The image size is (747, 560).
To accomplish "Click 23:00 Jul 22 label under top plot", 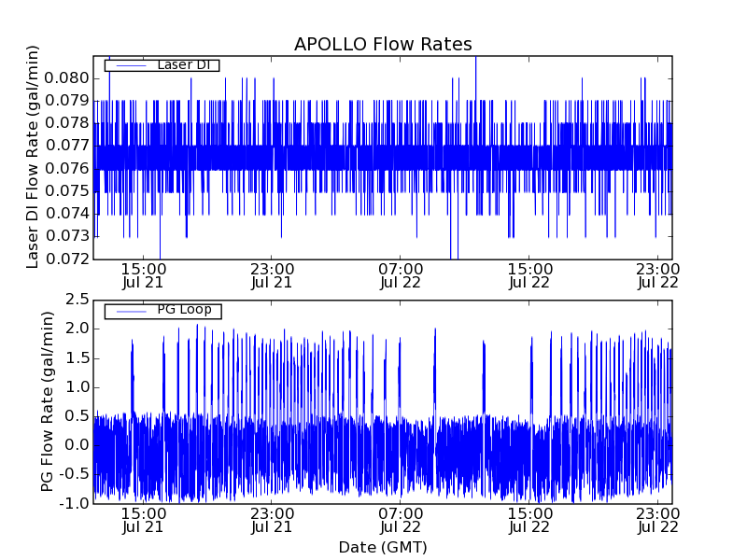I will [x=658, y=275].
